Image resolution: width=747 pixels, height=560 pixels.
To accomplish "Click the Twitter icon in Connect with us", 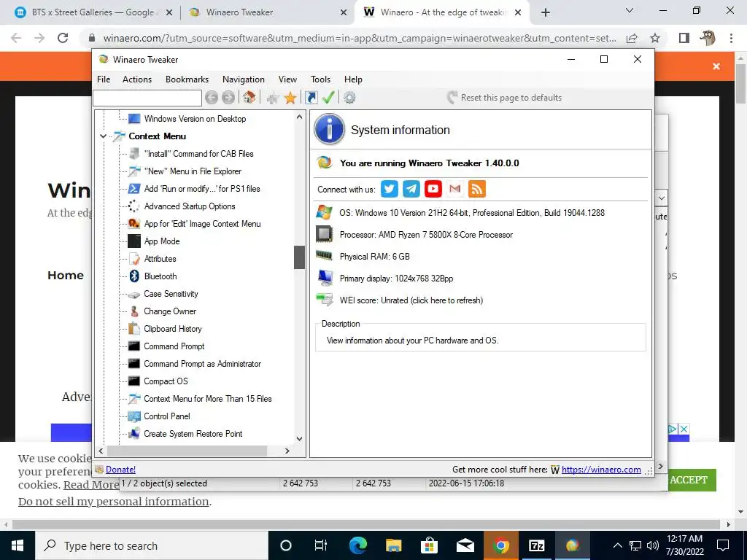I will click(x=390, y=189).
